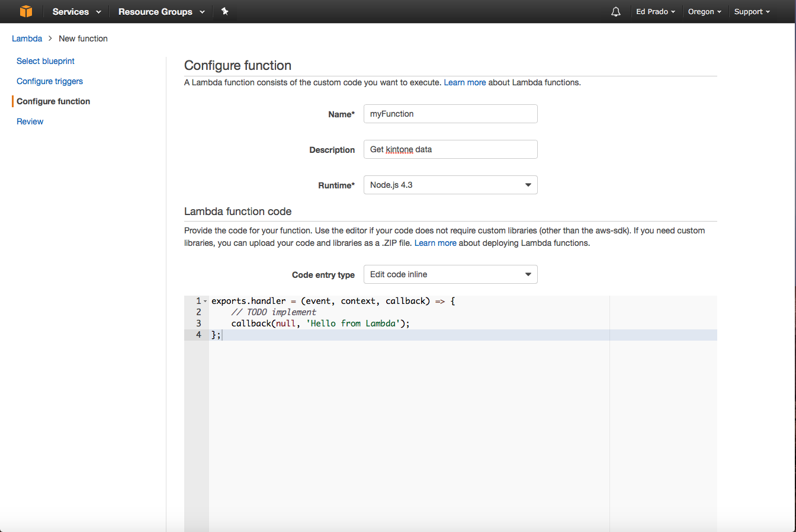Open the Services menu
796x532 pixels.
76,12
